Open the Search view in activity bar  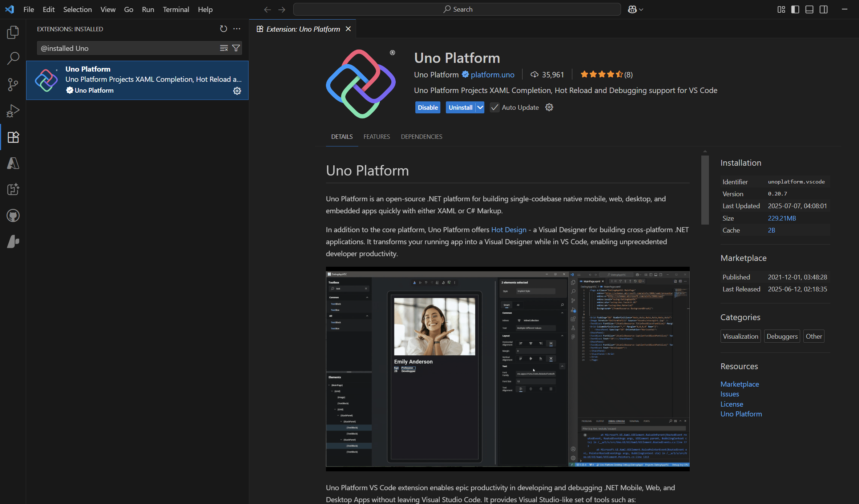click(13, 58)
